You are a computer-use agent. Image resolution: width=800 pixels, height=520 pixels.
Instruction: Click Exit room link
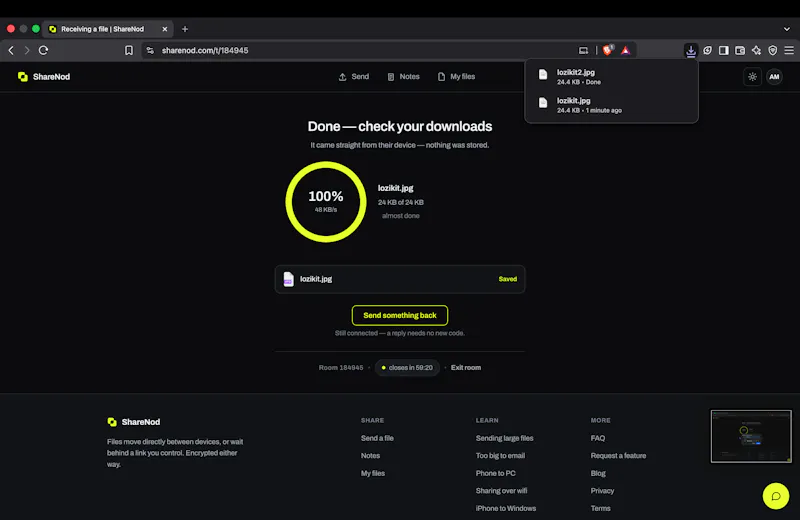tap(465, 367)
